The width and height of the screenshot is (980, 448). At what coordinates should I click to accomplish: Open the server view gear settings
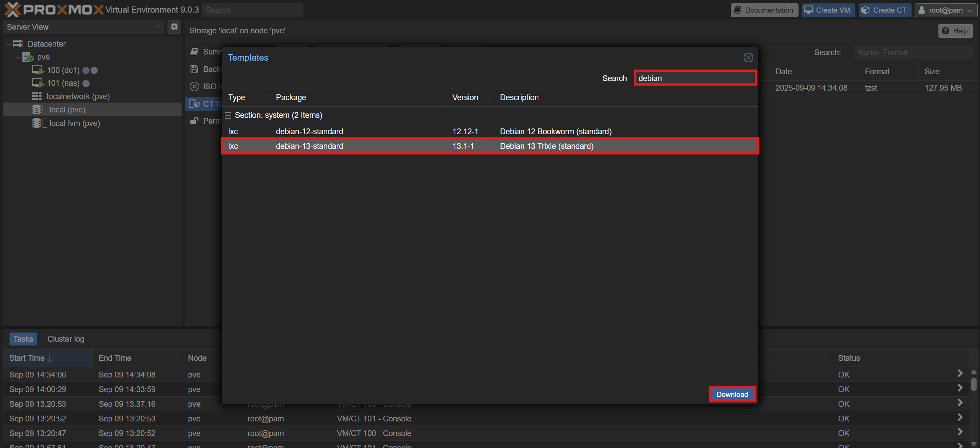click(x=174, y=27)
